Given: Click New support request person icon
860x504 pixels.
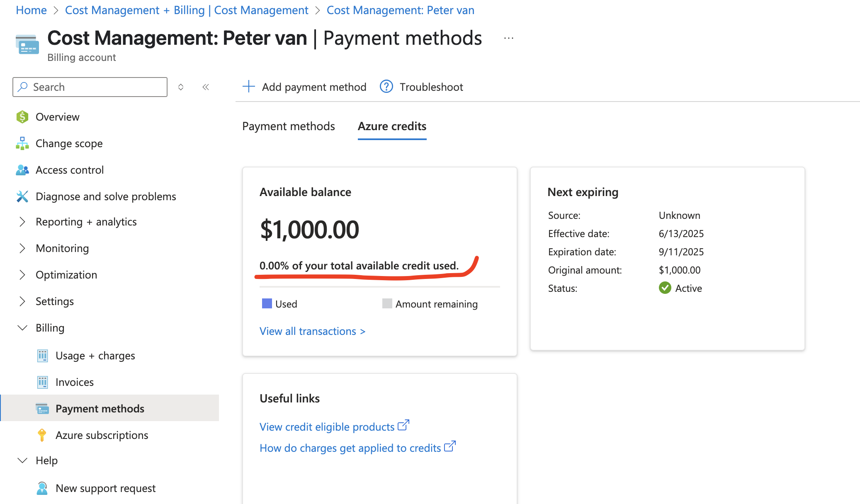Looking at the screenshot, I should (x=42, y=488).
